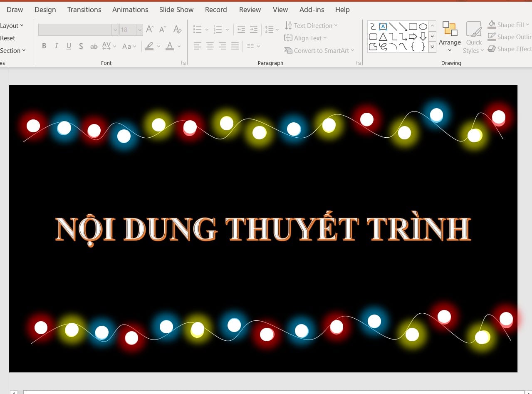Open the Font dialog launcher

[x=183, y=63]
